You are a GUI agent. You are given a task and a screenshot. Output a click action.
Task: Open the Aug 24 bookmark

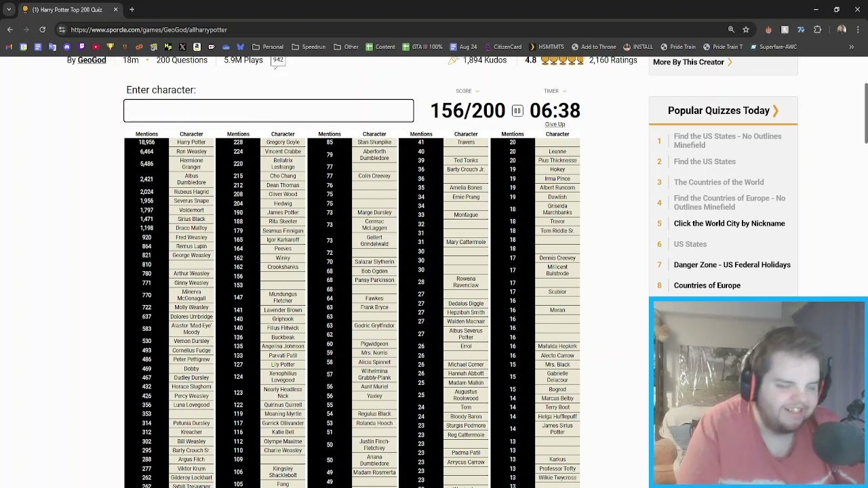464,47
